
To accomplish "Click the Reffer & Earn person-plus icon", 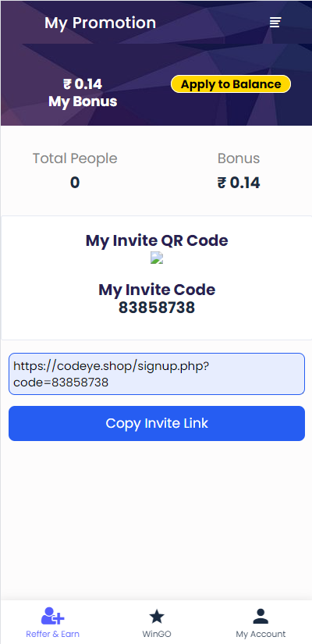I will pyautogui.click(x=52, y=616).
